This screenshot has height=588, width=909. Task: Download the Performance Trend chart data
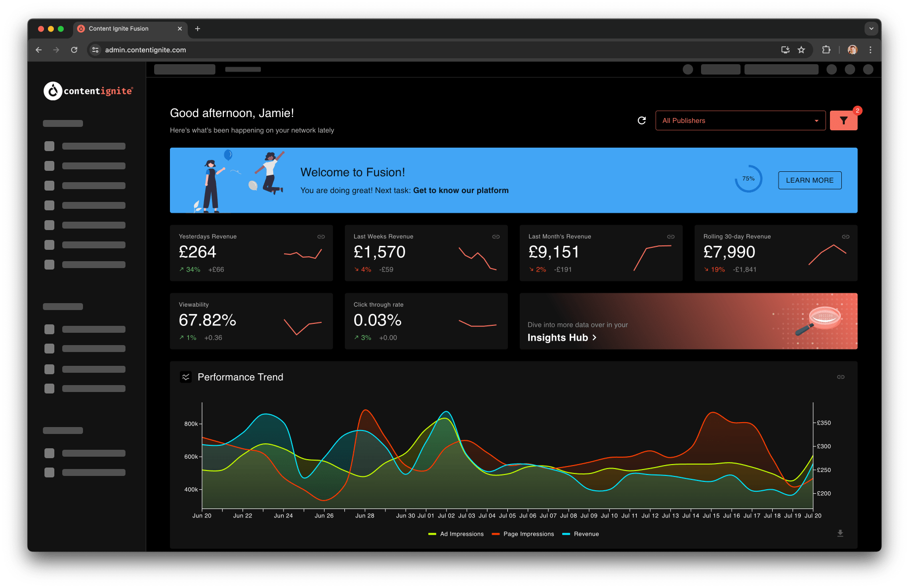coord(840,533)
